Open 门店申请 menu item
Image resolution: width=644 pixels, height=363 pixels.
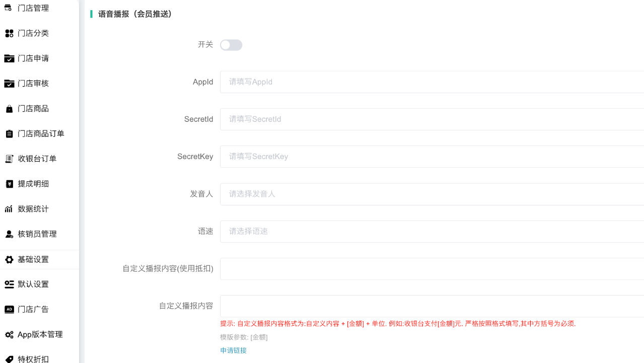pos(33,58)
